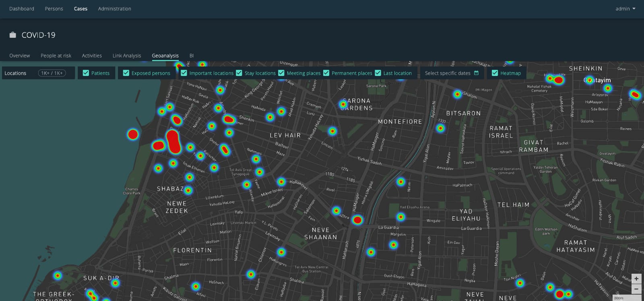Click the heat spot on Shenkin street
The width and height of the screenshot is (644, 301).
click(x=229, y=119)
